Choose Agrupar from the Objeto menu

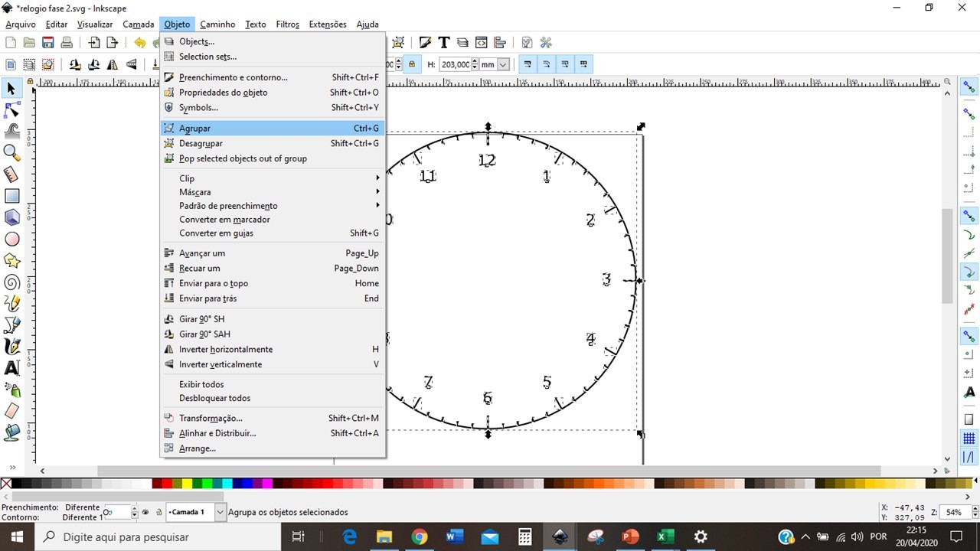tap(273, 129)
